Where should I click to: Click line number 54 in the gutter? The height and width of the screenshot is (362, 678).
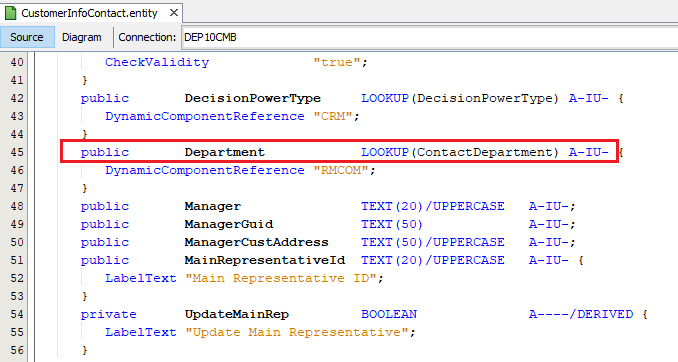point(17,314)
